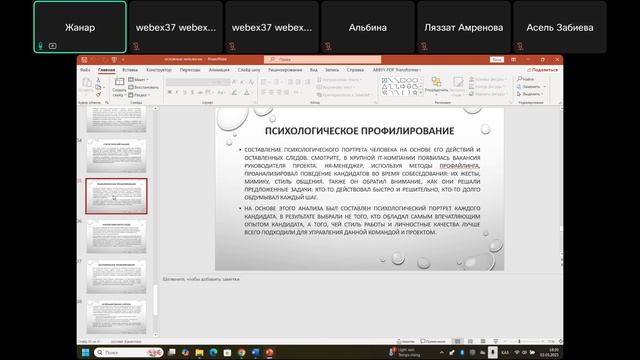The height and width of the screenshot is (360, 640).
Task: Click the Italic (К) formatting button
Action: [177, 93]
